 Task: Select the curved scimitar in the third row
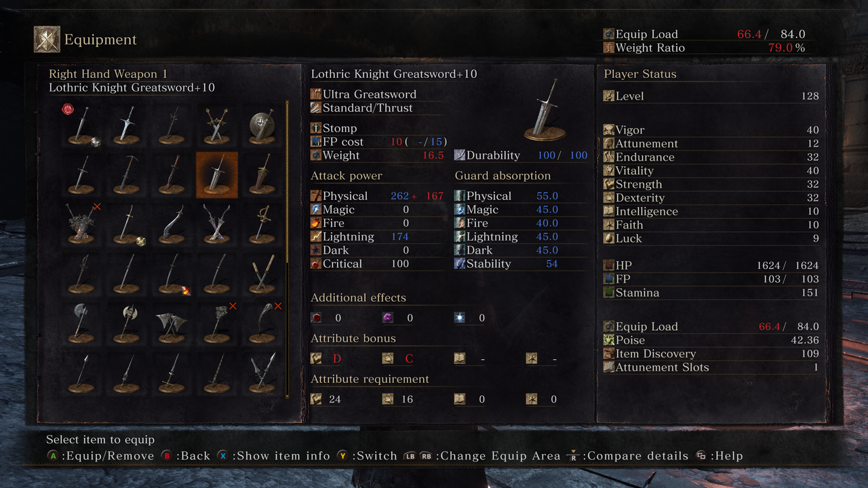pyautogui.click(x=172, y=224)
